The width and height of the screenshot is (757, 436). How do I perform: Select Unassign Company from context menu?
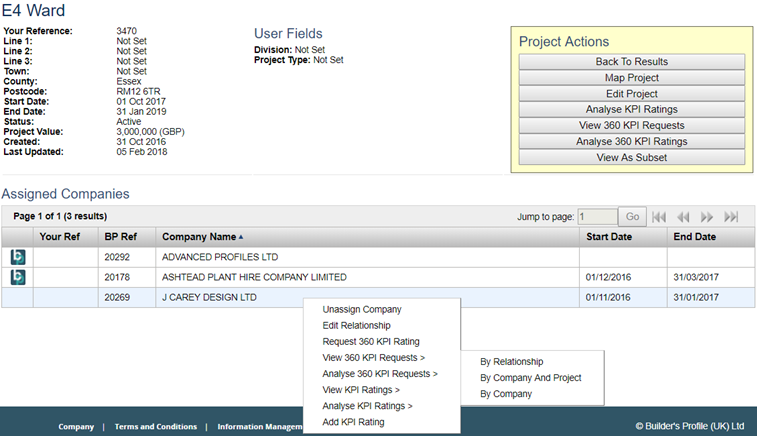point(362,309)
